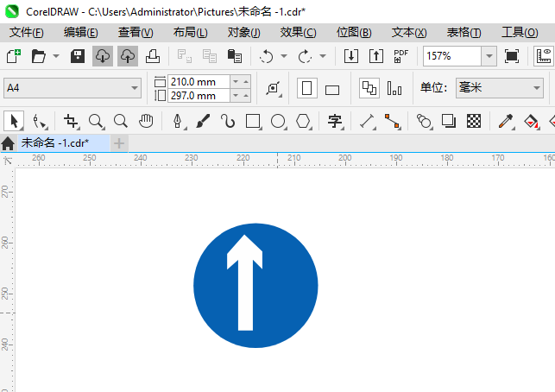Open the 表格(T) menu

click(464, 33)
